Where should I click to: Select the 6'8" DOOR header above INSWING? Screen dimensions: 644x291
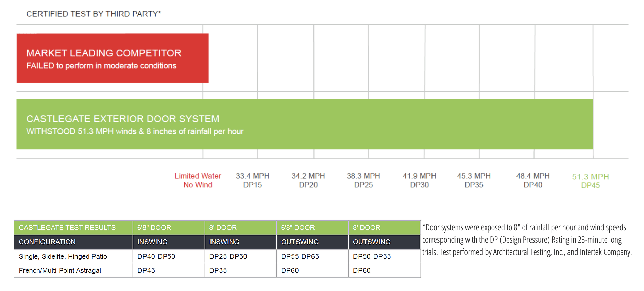pyautogui.click(x=169, y=228)
